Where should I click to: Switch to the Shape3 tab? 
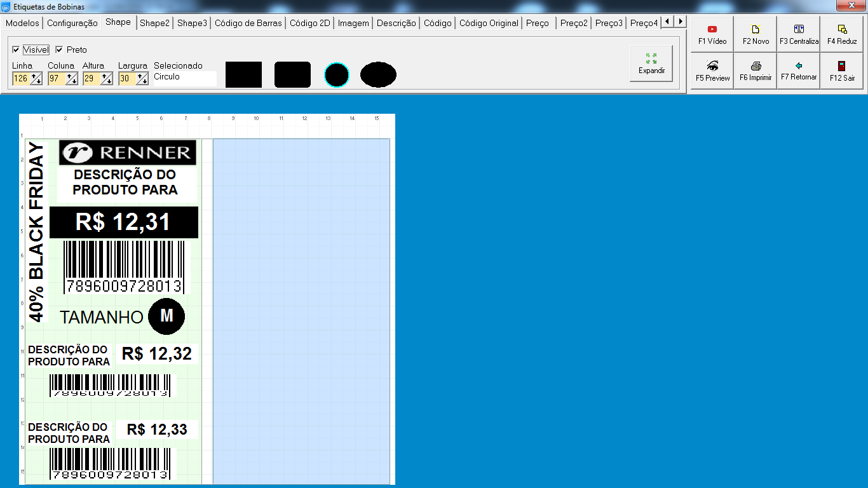pyautogui.click(x=192, y=23)
